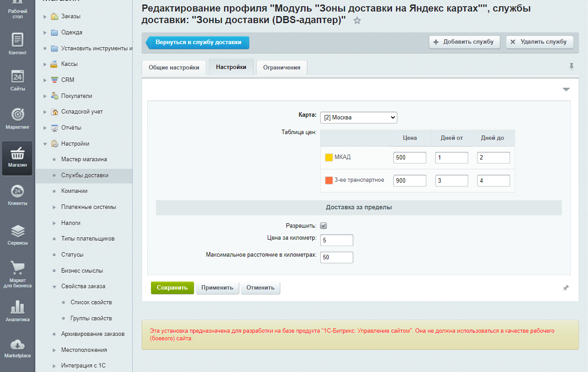Image resolution: width=588 pixels, height=372 pixels.
Task: Toggle the Разрешить checkbox
Action: coord(324,226)
